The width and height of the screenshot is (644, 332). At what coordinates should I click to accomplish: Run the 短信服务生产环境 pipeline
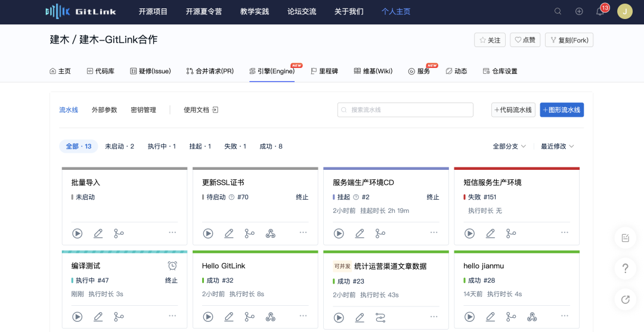pyautogui.click(x=469, y=234)
